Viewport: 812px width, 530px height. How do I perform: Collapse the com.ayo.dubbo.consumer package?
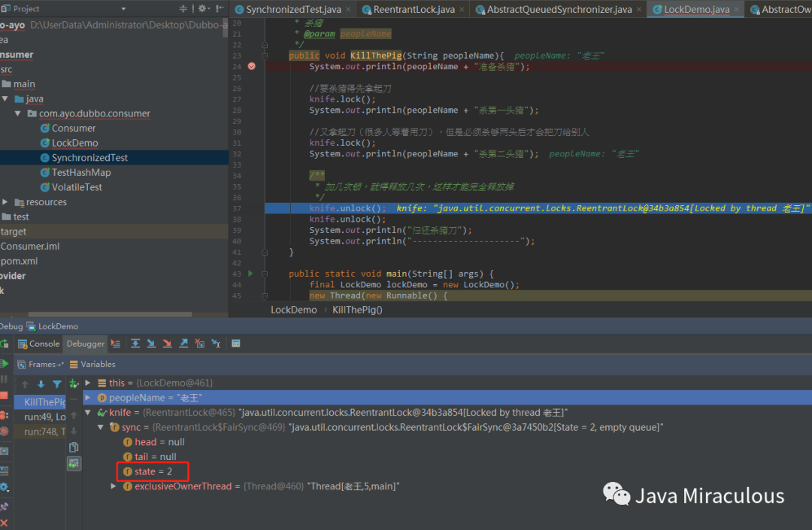[18, 113]
